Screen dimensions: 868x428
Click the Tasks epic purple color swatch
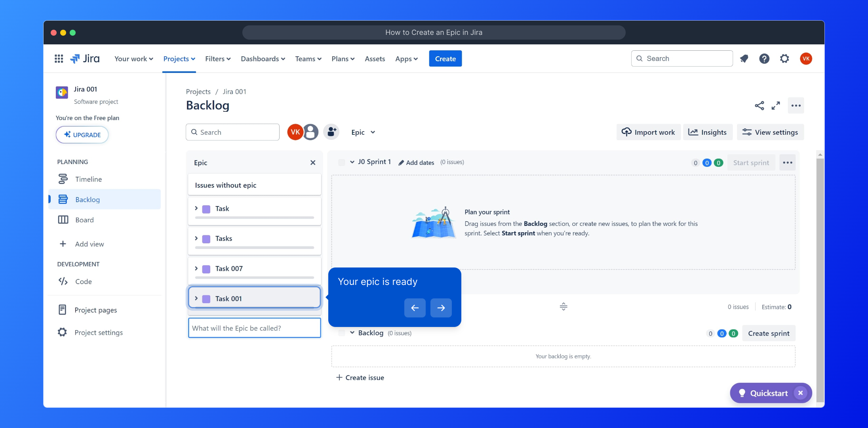point(206,239)
